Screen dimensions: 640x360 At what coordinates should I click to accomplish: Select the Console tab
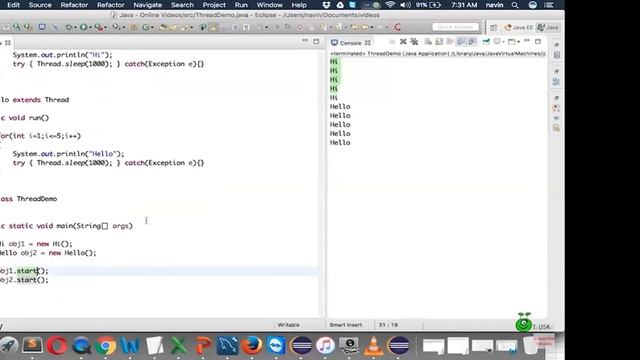351,42
